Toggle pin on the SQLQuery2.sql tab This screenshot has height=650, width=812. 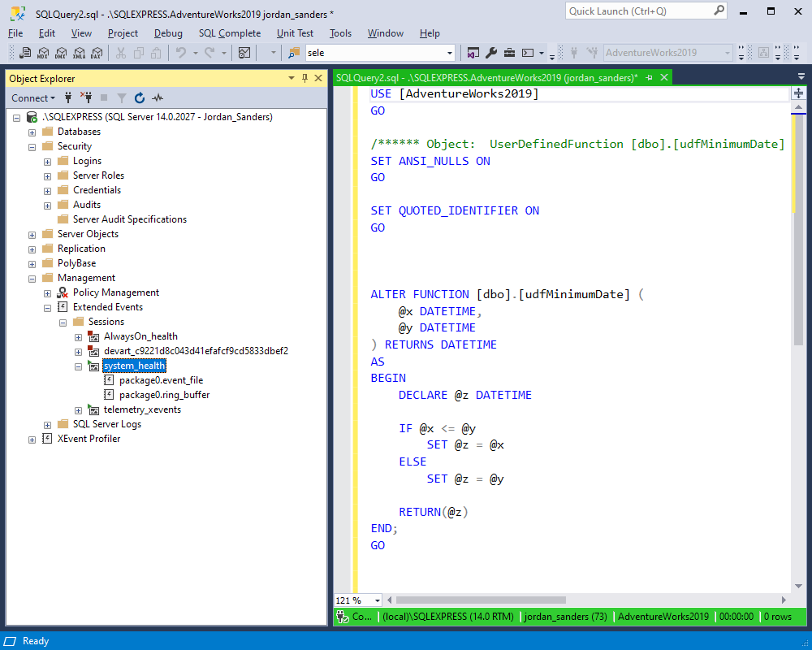(x=649, y=78)
